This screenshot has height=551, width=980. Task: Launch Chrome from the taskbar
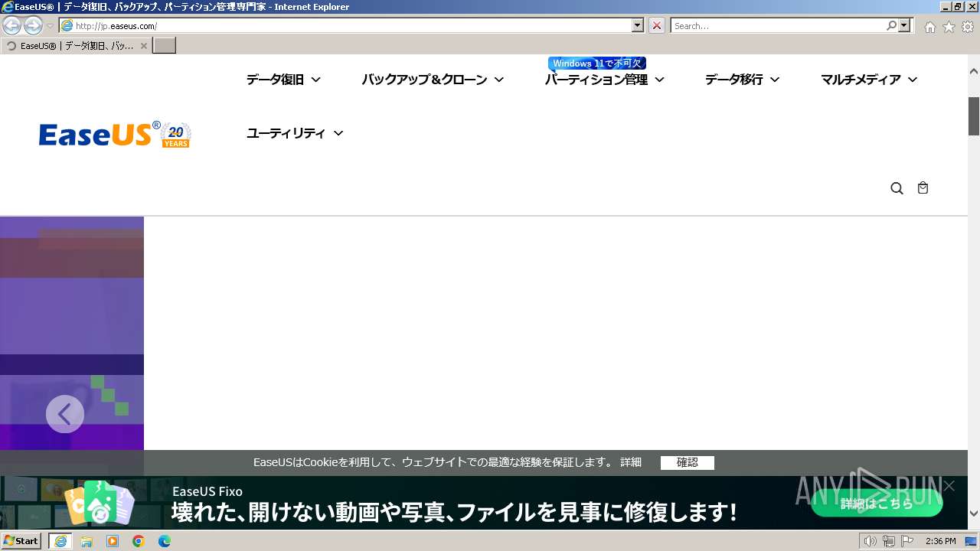click(139, 541)
